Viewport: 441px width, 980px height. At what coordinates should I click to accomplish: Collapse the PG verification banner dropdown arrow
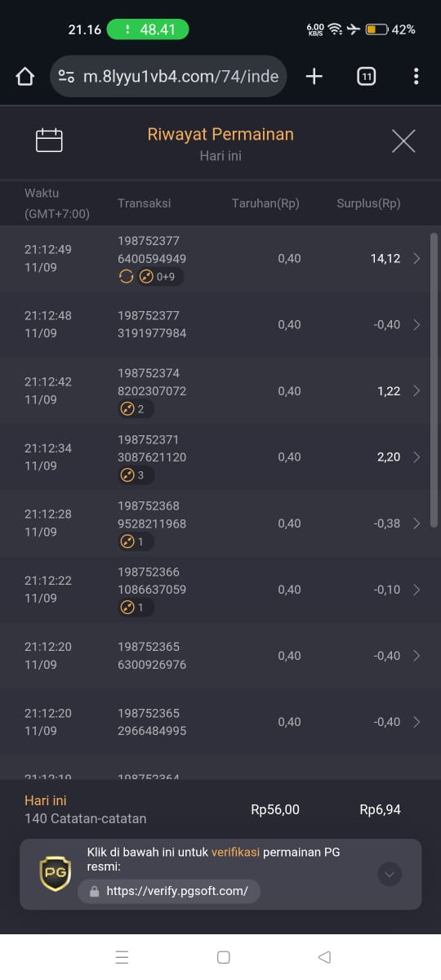pos(390,875)
